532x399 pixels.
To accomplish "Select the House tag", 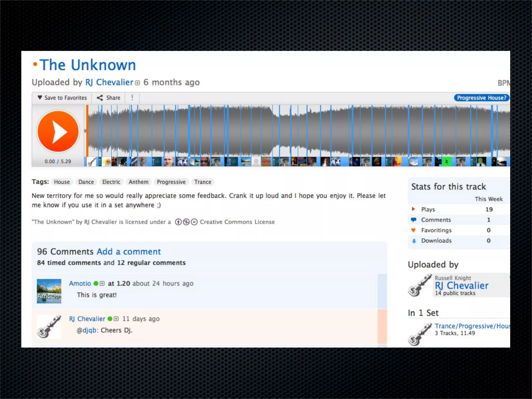I will click(x=62, y=182).
